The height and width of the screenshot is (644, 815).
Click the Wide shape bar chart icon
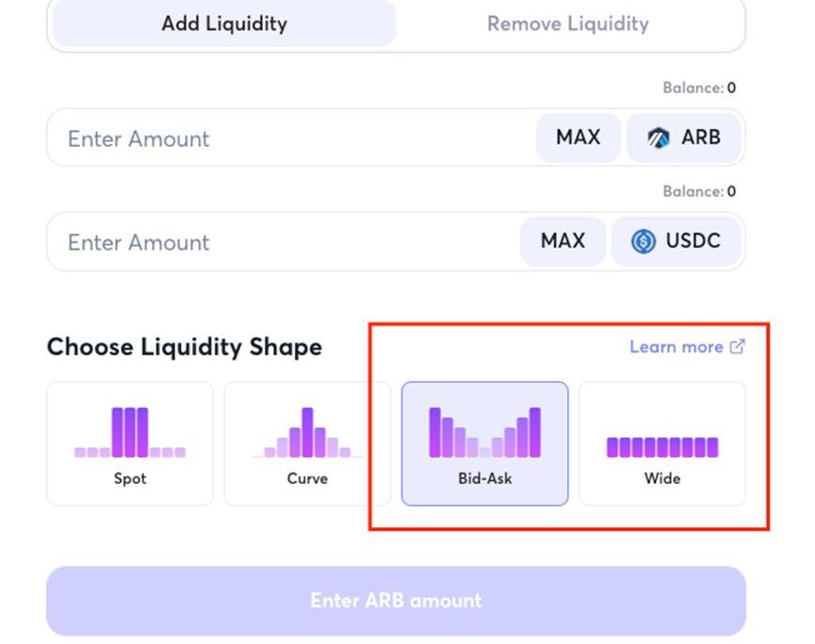point(662,447)
